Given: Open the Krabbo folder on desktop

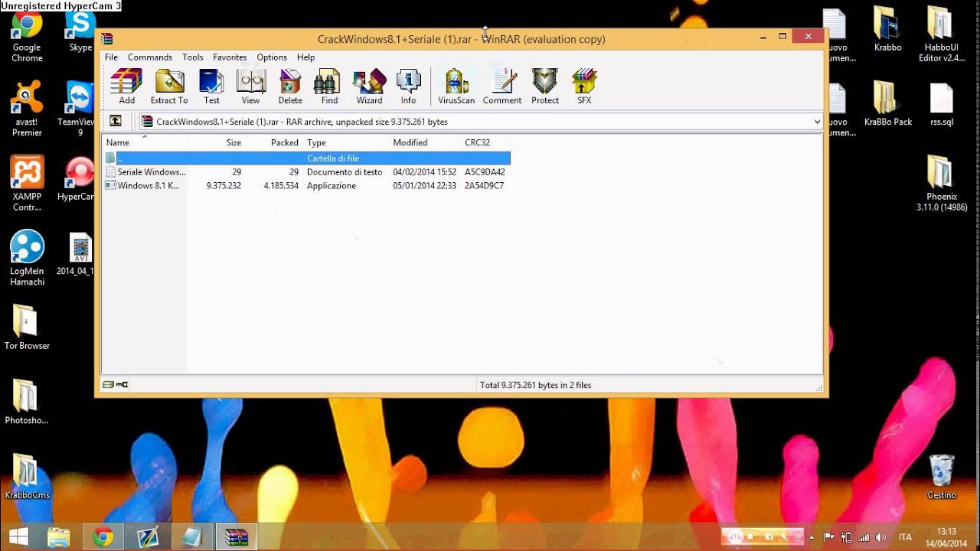Looking at the screenshot, I should (x=887, y=29).
